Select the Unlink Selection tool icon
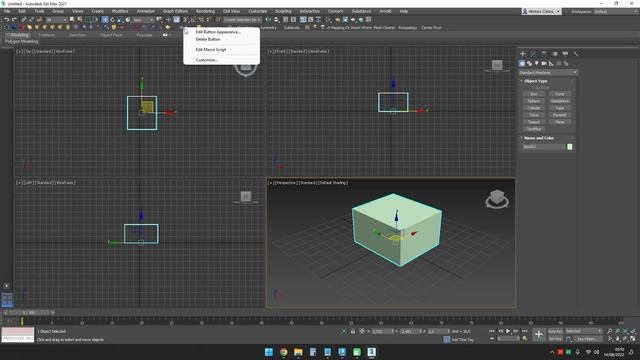640x360 pixels. [31, 19]
